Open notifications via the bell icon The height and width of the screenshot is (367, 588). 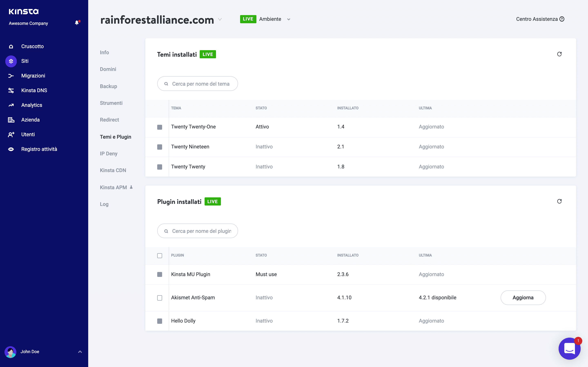[77, 22]
